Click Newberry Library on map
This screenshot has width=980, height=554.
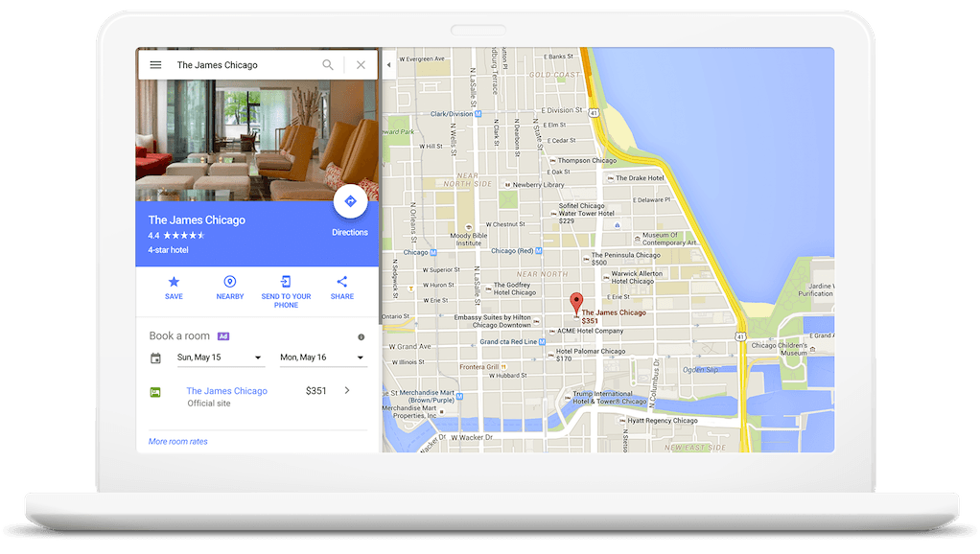[538, 185]
